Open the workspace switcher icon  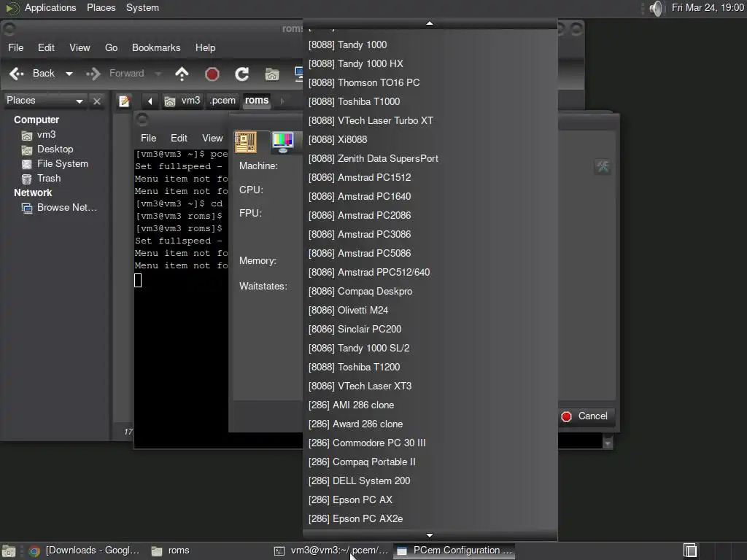tap(689, 551)
